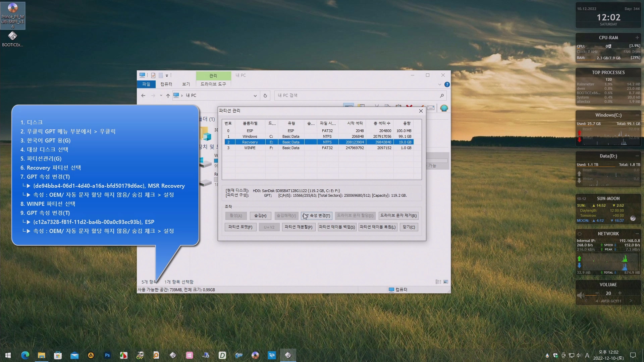Click 드라이브 문자 제거(R) button
This screenshot has width=644, height=362.
pos(398,216)
